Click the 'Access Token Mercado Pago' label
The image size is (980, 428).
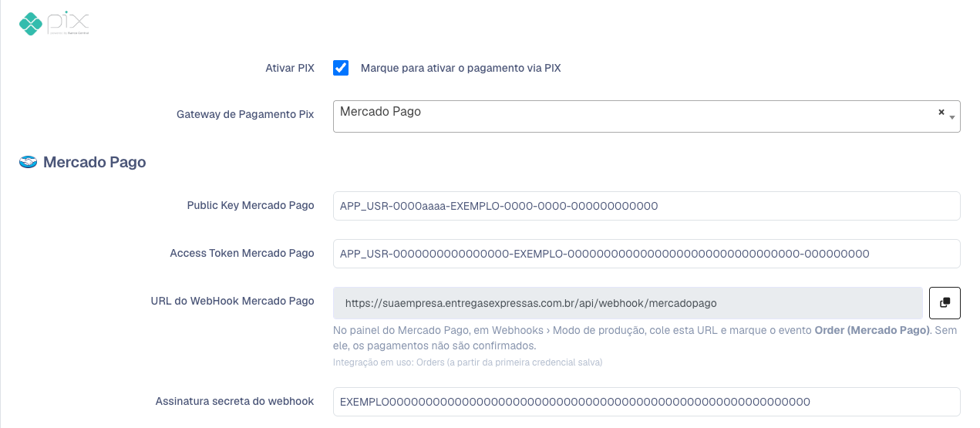[x=242, y=253]
